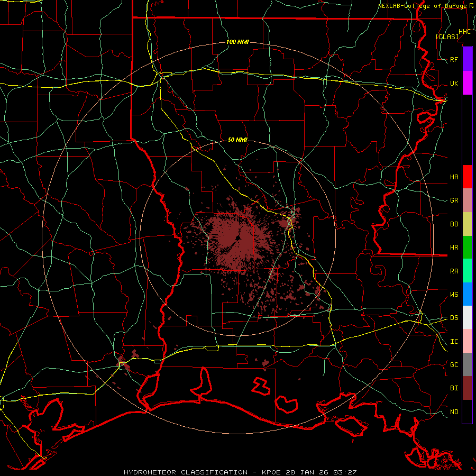Click the Hydrometeor Classification KPOE title caption
This screenshot has width=476, height=476.
[240, 472]
